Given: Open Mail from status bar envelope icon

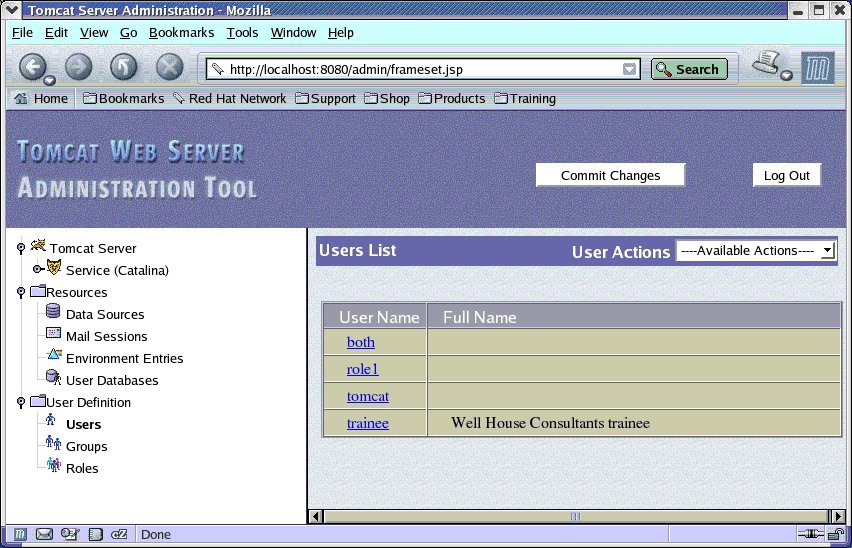Looking at the screenshot, I should tap(44, 534).
